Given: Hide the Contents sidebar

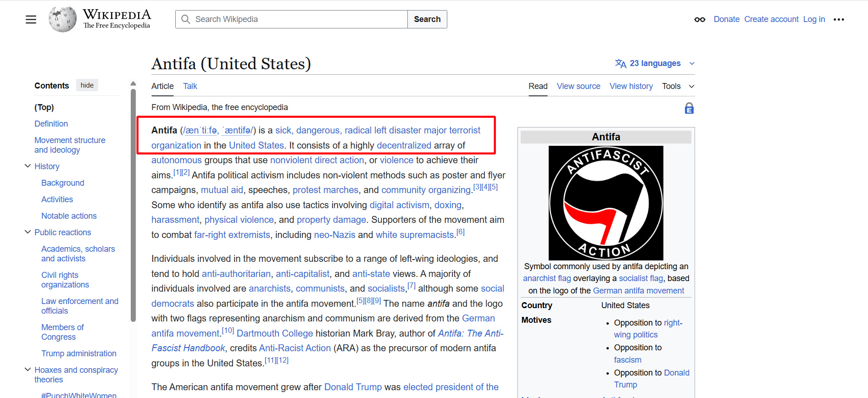Looking at the screenshot, I should point(87,85).
